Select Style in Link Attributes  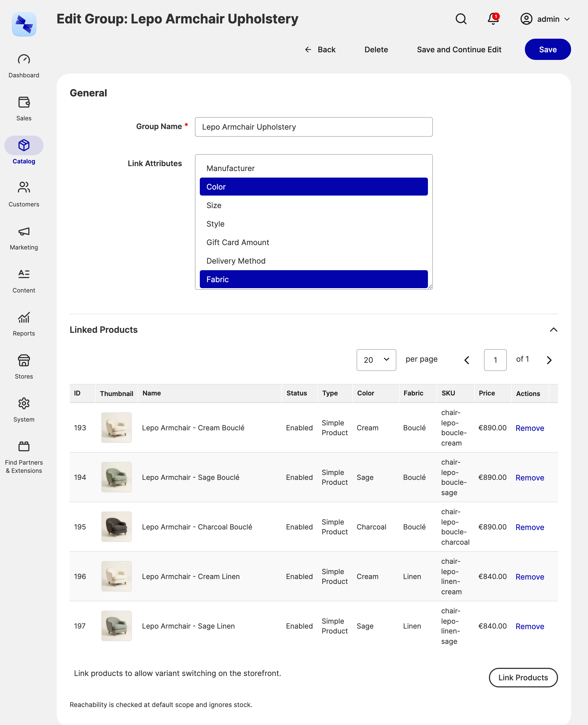[314, 224]
